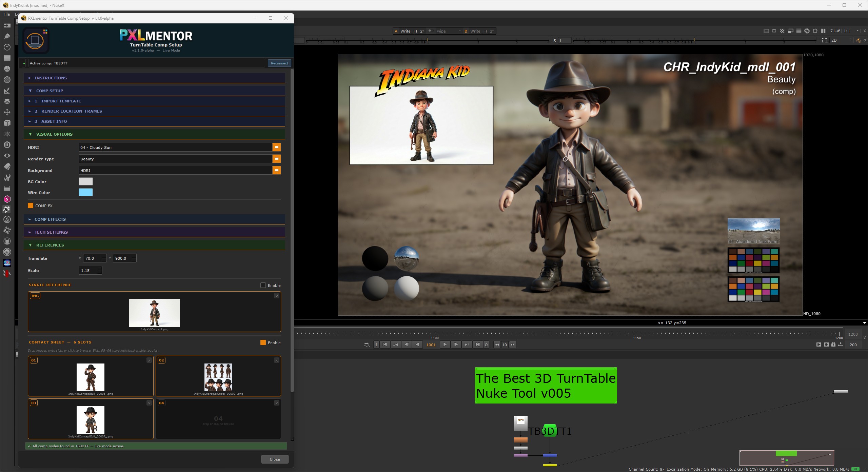Image resolution: width=868 pixels, height=472 pixels.
Task: Click the orange pixel sample info icon
Action: (x=858, y=40)
